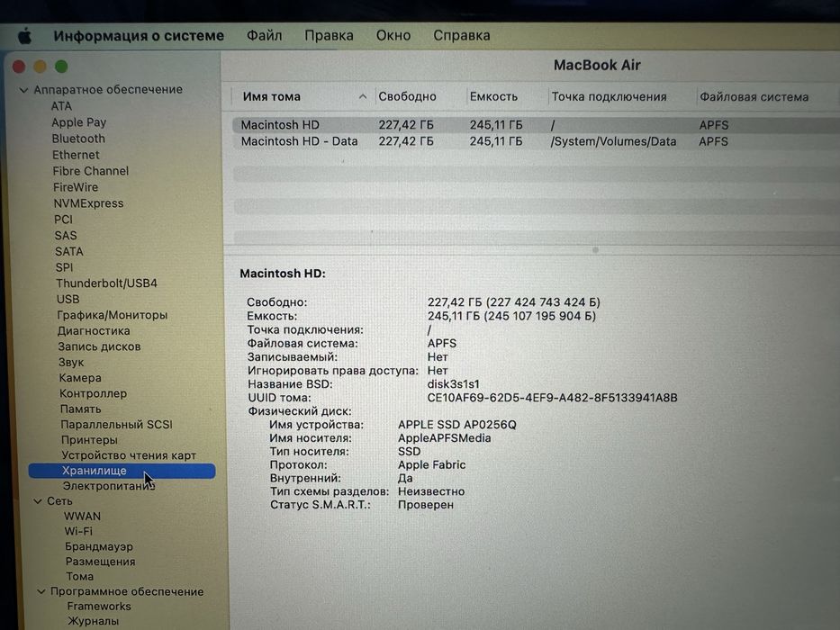Select Звук in the sidebar

(x=71, y=363)
